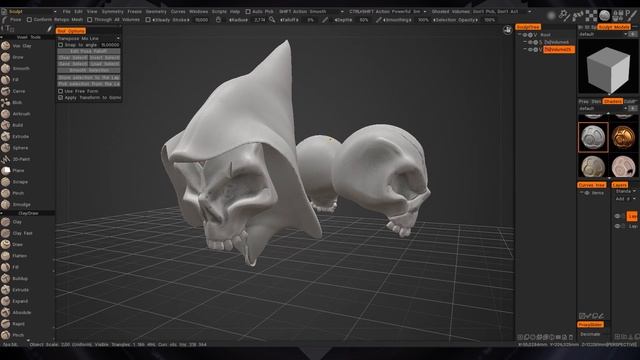
Task: Select the Rapid brush
Action: coord(13,324)
